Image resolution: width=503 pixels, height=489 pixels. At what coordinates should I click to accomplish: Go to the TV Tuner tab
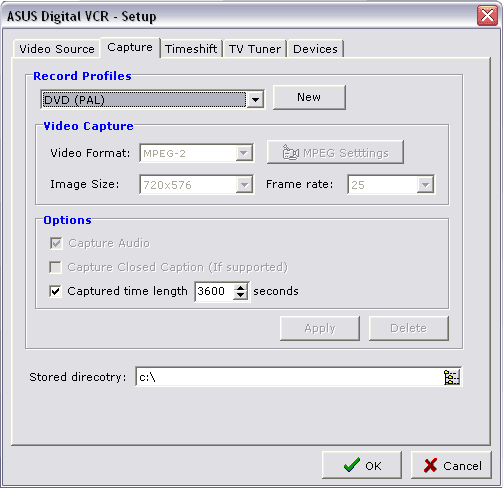click(255, 49)
